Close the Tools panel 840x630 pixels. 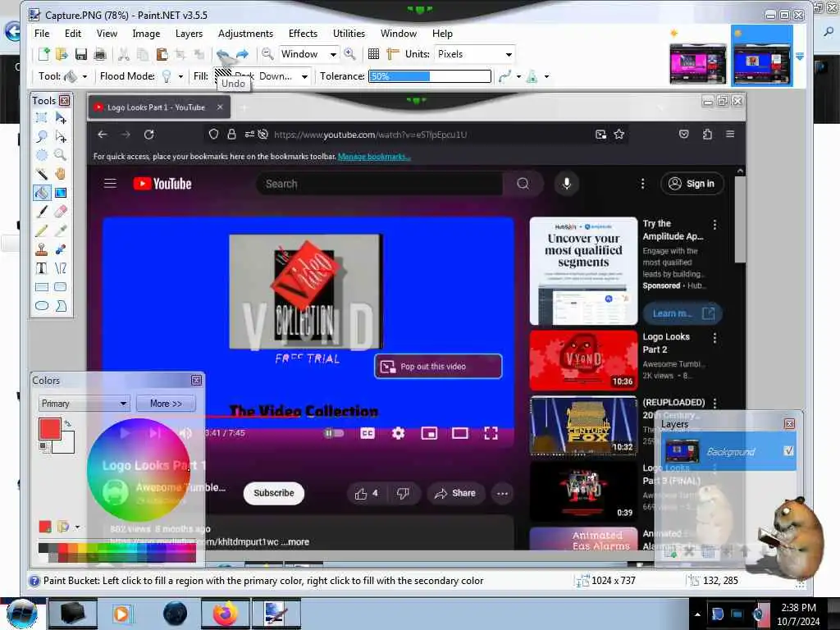(x=64, y=100)
